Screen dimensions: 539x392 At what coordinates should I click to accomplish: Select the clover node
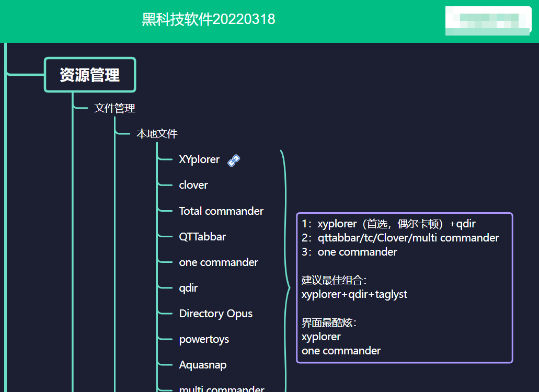coord(193,185)
